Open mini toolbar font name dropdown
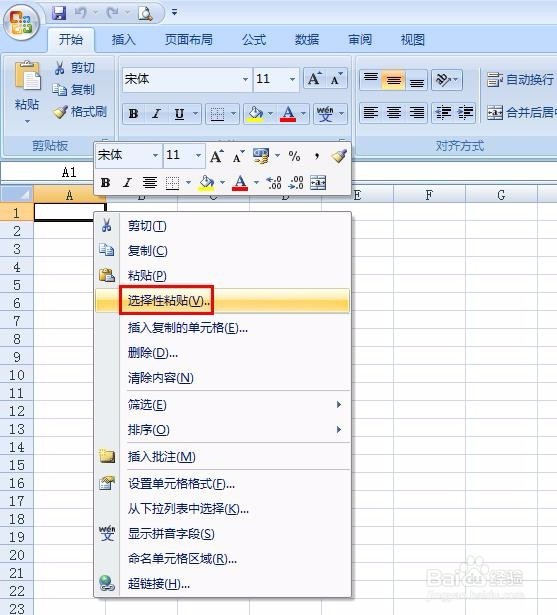The width and height of the screenshot is (557, 615). 155,155
